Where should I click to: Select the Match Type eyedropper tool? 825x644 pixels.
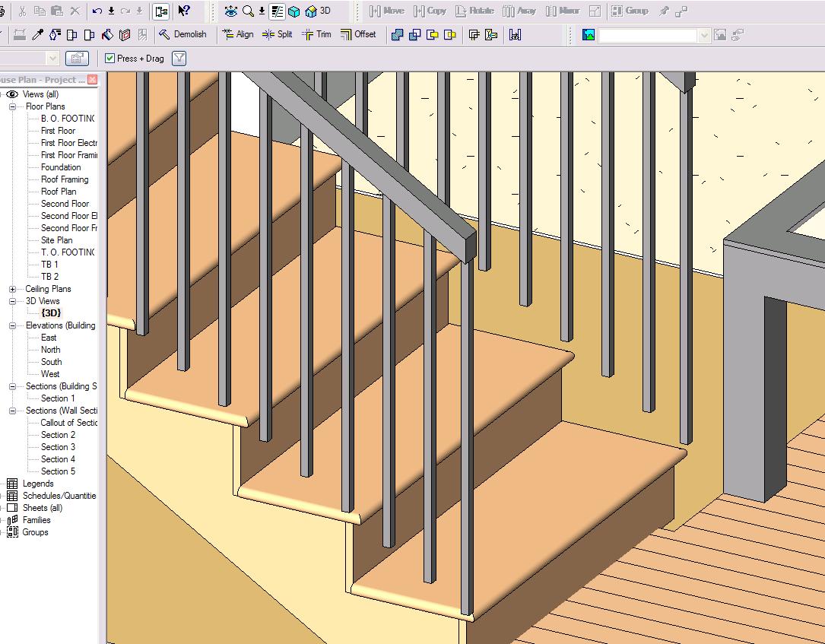click(x=36, y=34)
